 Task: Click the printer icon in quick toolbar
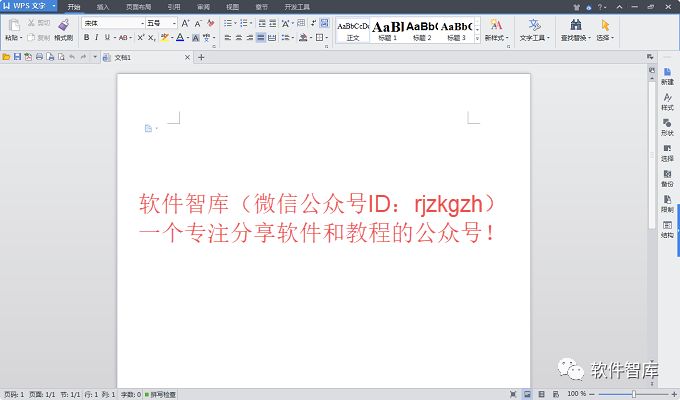click(39, 57)
